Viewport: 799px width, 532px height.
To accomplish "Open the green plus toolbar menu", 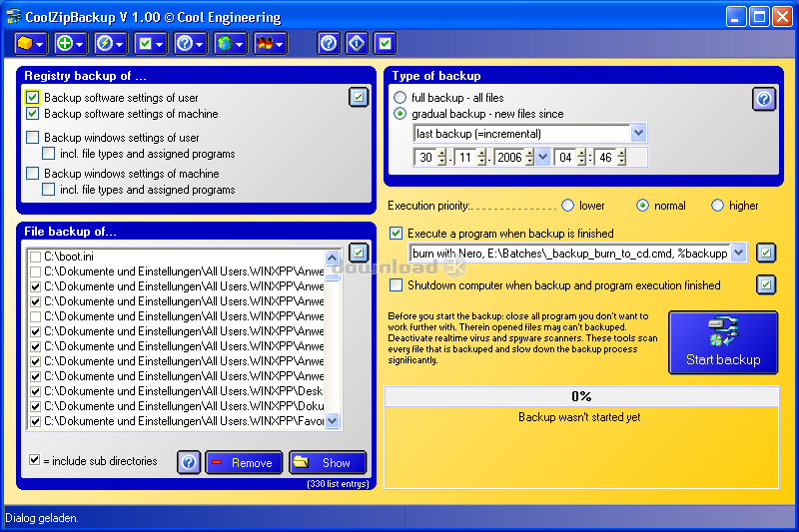I will pyautogui.click(x=70, y=44).
